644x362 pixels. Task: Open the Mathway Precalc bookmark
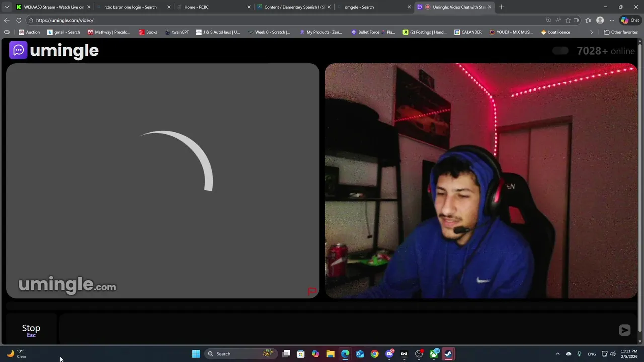(x=109, y=32)
